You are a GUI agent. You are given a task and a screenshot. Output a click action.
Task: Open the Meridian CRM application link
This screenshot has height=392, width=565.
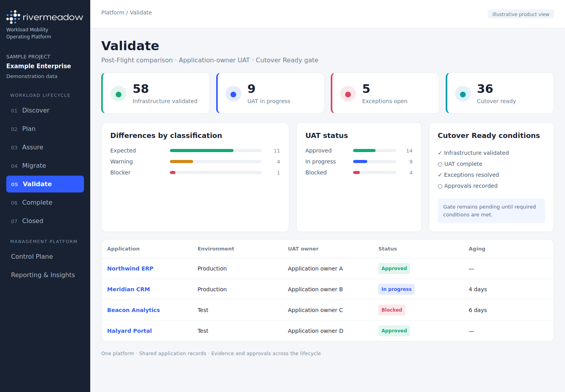129,289
